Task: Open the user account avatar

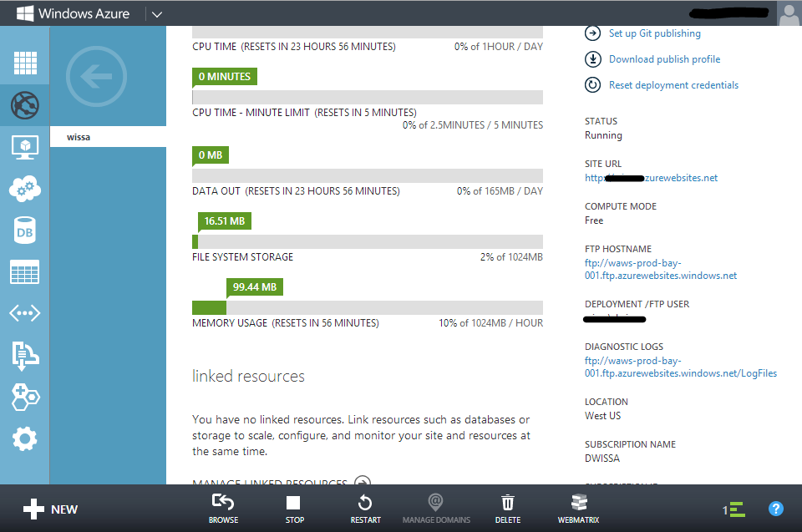Action: (x=789, y=13)
